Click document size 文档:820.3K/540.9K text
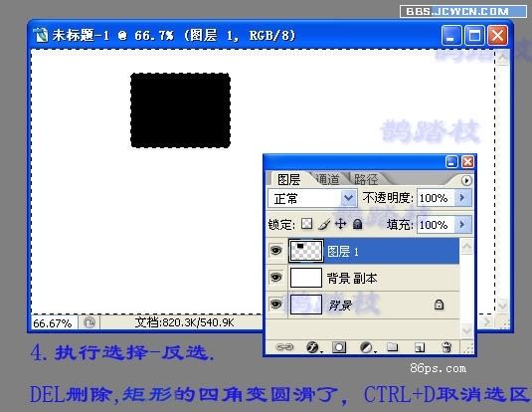The height and width of the screenshot is (412, 532). 184,322
